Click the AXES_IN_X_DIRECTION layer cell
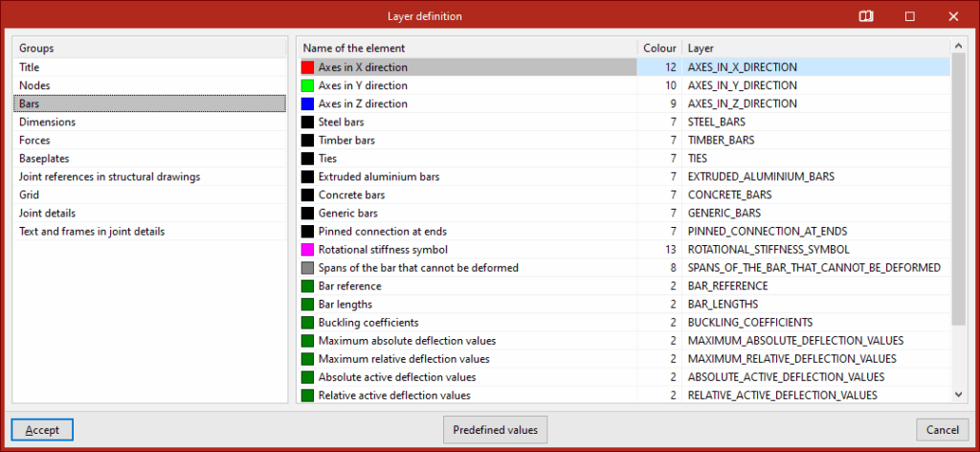Image resolution: width=980 pixels, height=452 pixels. point(816,68)
